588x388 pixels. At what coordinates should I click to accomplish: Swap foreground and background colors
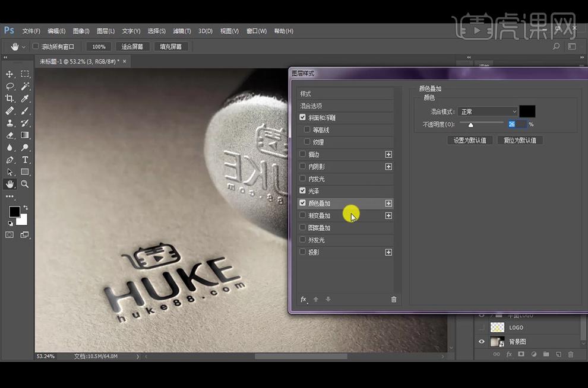point(26,207)
